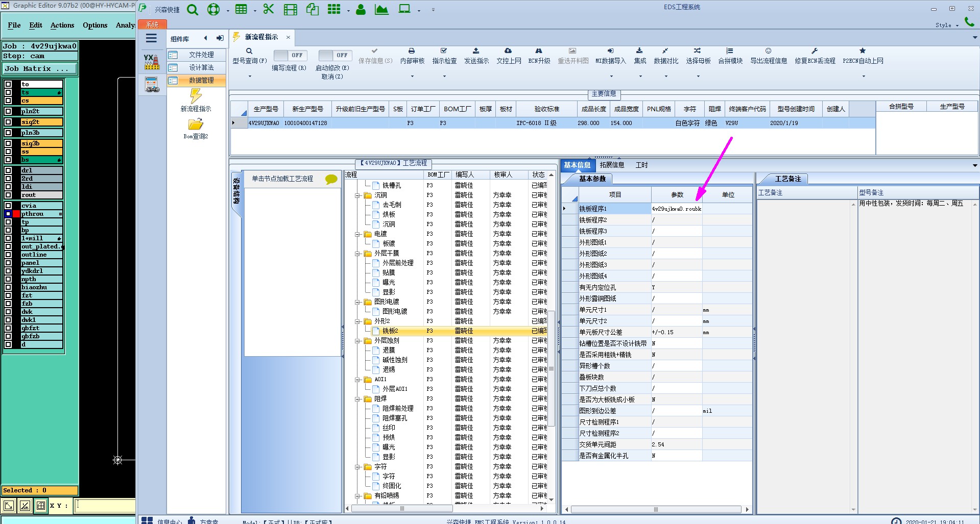980x524 pixels.
Task: Select the scissors cut icon
Action: [x=269, y=9]
